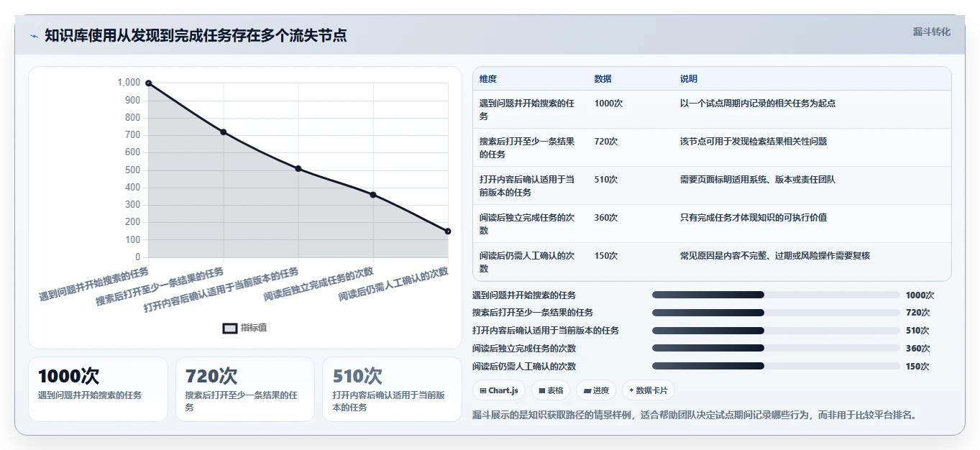Viewport: 980px width, 450px height.
Task: Click the chart data point at 360
Action: tap(373, 195)
